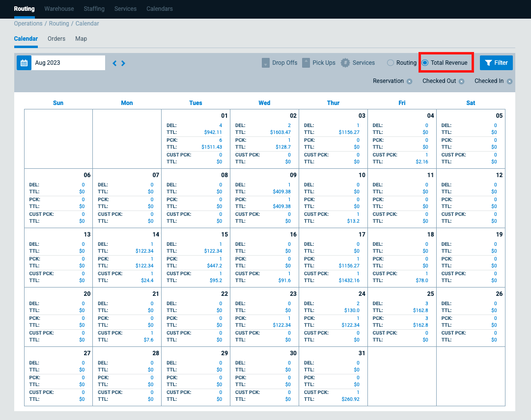Click the $7.6 total on Aug 21
The image size is (531, 420).
click(x=149, y=340)
